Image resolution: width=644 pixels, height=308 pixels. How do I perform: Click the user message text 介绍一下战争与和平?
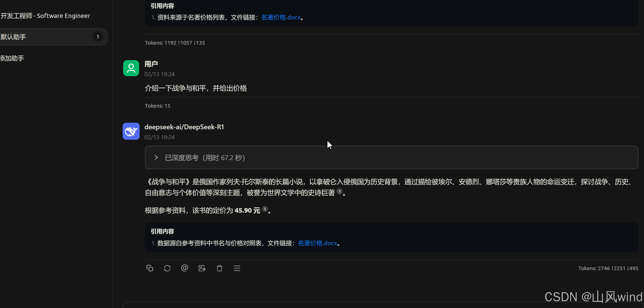point(196,88)
